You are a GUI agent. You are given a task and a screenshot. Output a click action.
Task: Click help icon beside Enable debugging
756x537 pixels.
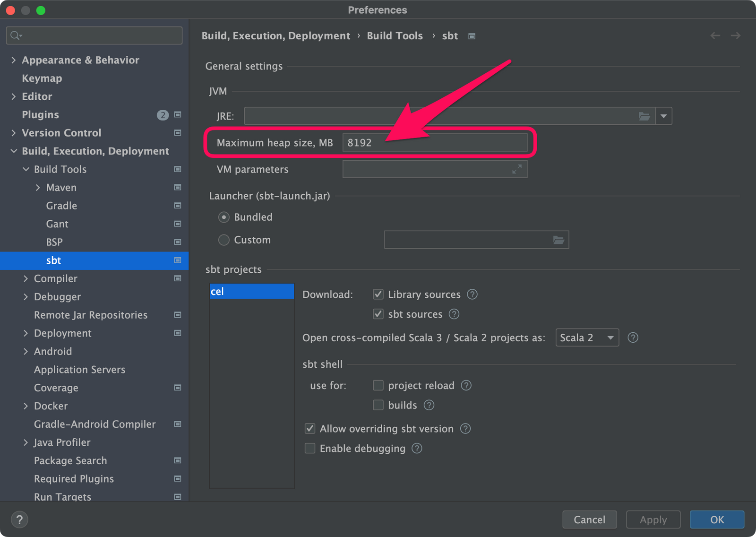click(417, 449)
